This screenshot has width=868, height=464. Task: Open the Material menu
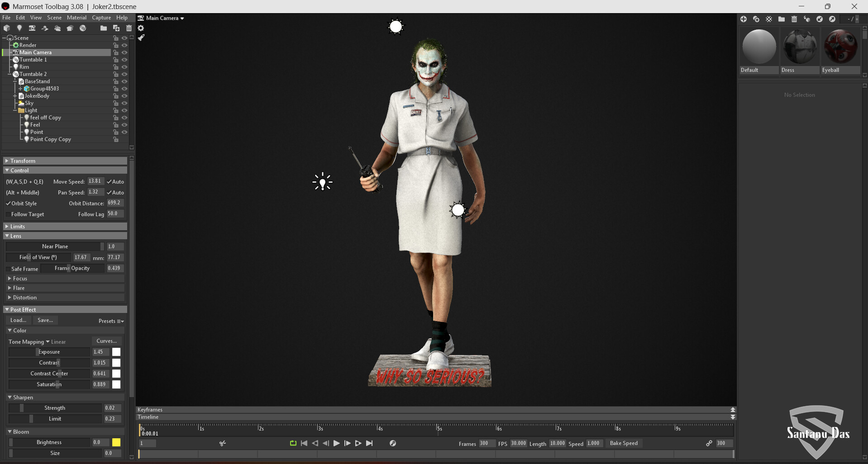pyautogui.click(x=76, y=18)
